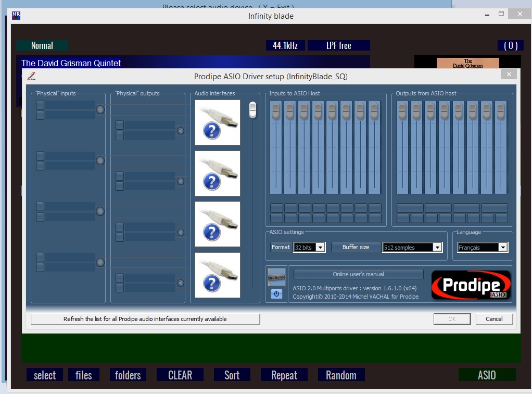Click Sort in the Infinity blade bottom bar
The image size is (532, 394).
pyautogui.click(x=232, y=375)
